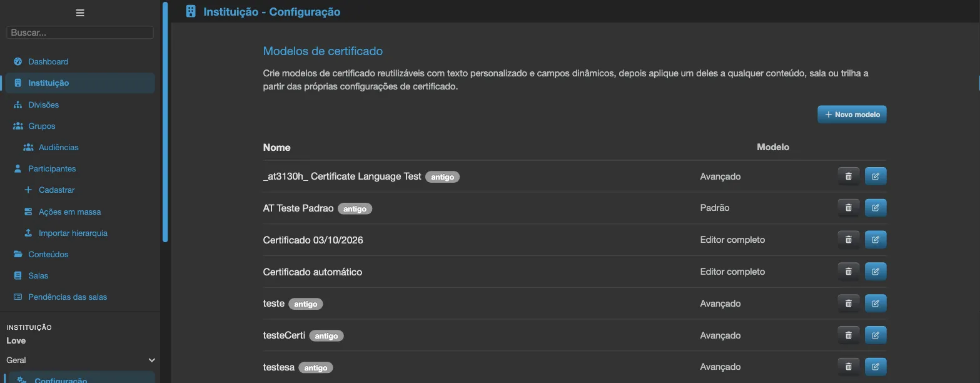Edit the testeCerti model
The image size is (980, 383).
(876, 335)
